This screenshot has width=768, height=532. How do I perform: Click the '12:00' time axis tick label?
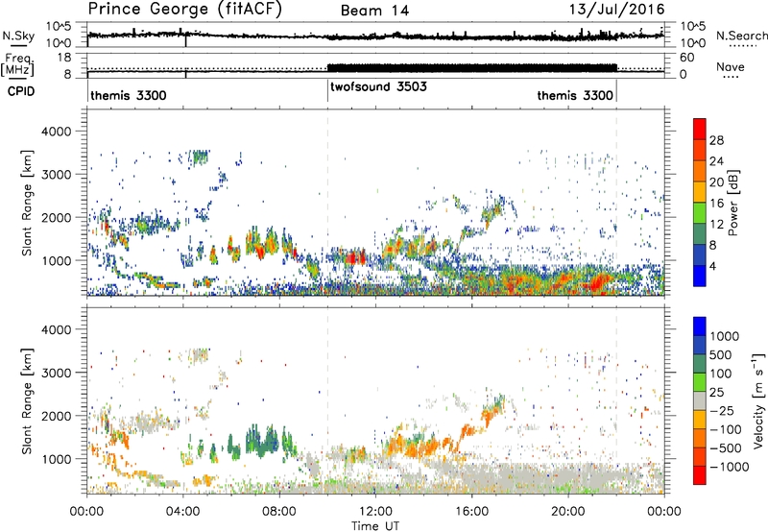(375, 512)
